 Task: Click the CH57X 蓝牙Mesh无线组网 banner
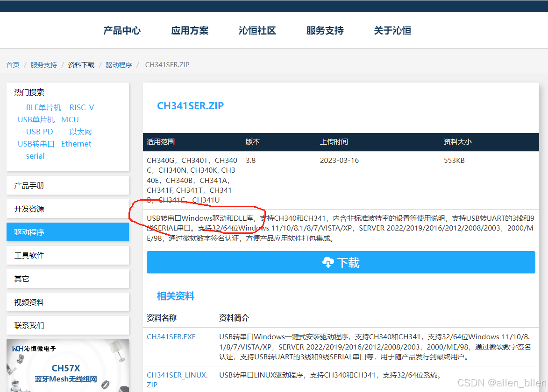click(68, 365)
